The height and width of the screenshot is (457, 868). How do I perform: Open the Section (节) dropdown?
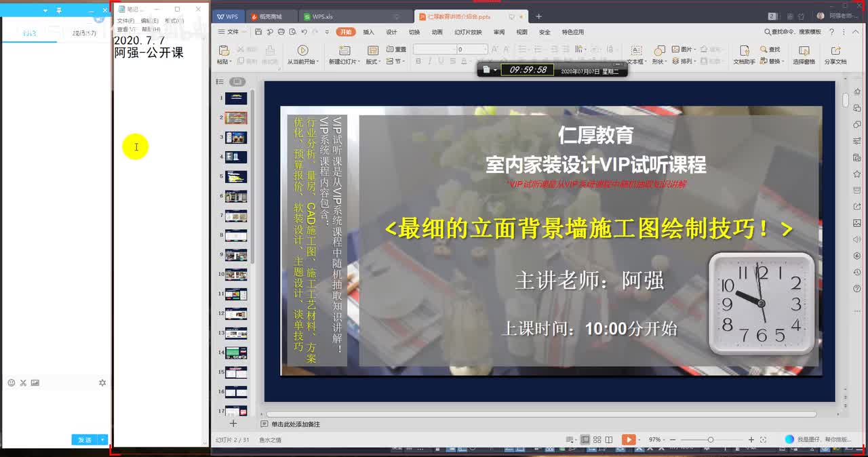point(396,61)
